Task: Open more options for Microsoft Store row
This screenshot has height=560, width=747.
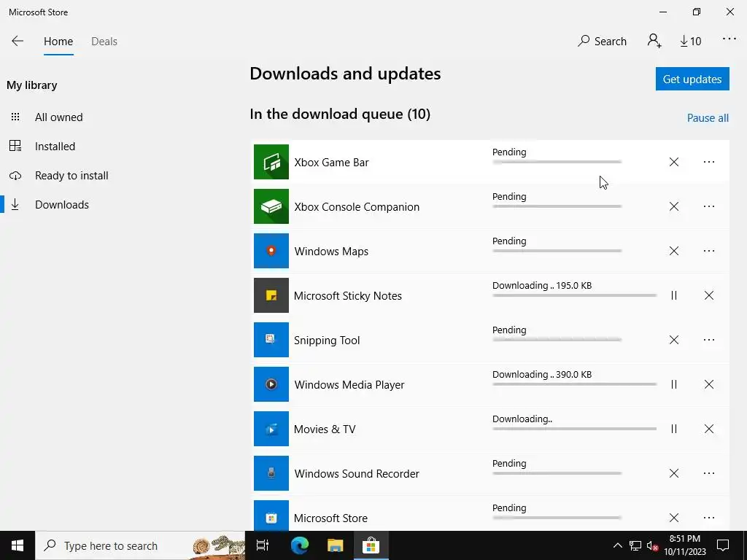Action: [709, 518]
